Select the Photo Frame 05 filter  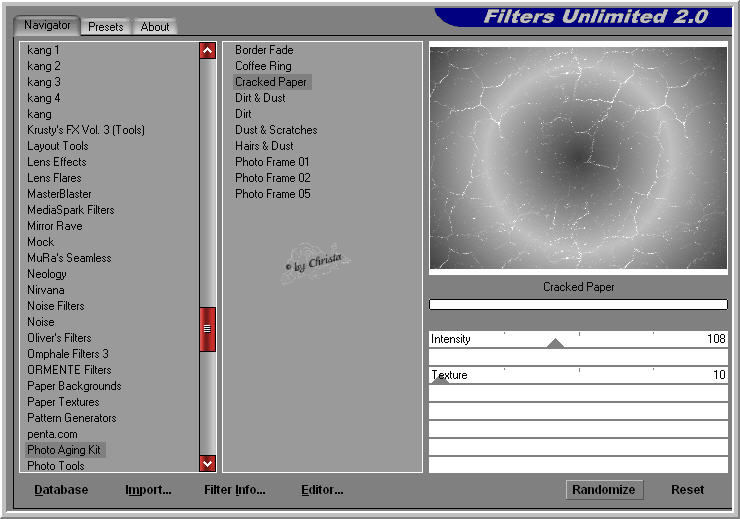[x=273, y=194]
